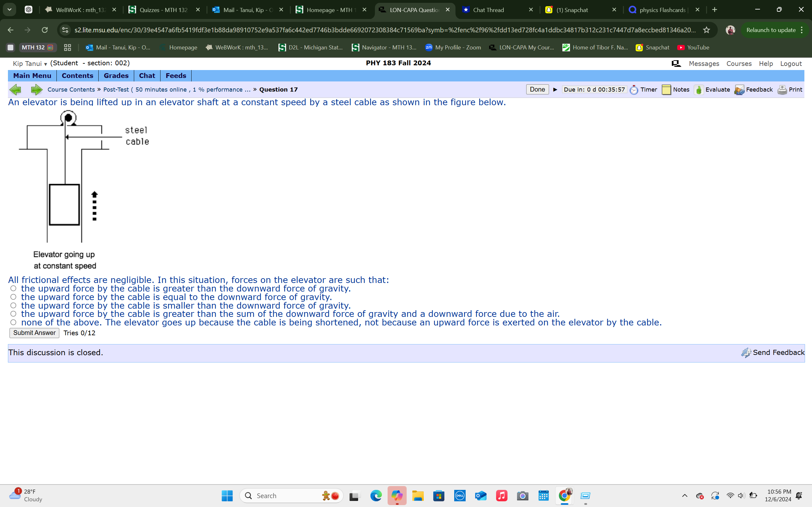
Task: Select the 'cable force smaller than gravity' answer
Action: [13, 305]
